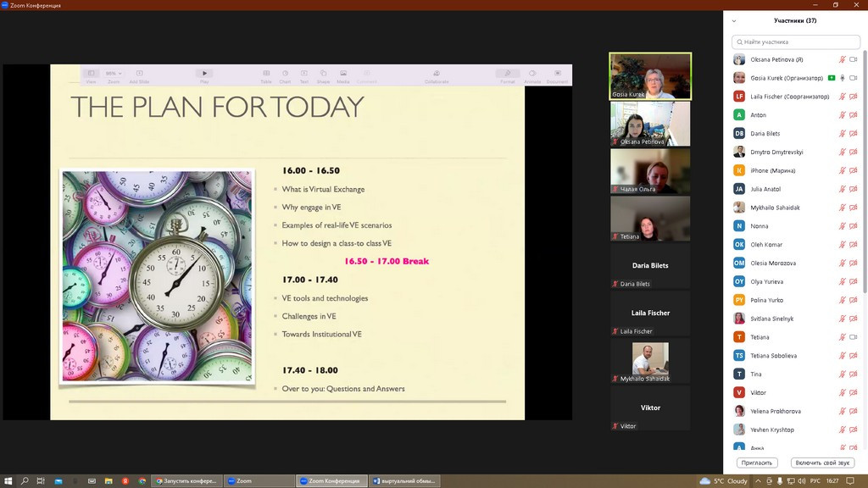Click Tetiana's camera icon in participants list
This screenshot has height=488, width=868.
click(x=854, y=337)
